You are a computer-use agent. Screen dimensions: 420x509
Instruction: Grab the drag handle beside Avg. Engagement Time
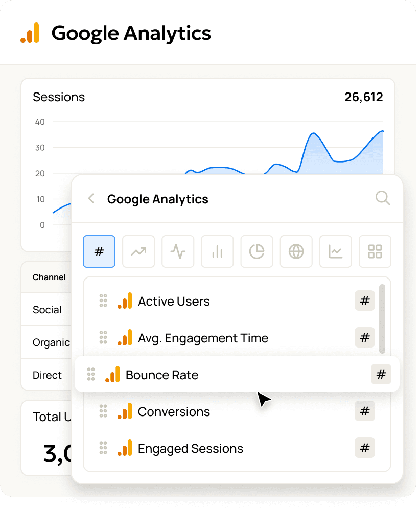pyautogui.click(x=103, y=338)
